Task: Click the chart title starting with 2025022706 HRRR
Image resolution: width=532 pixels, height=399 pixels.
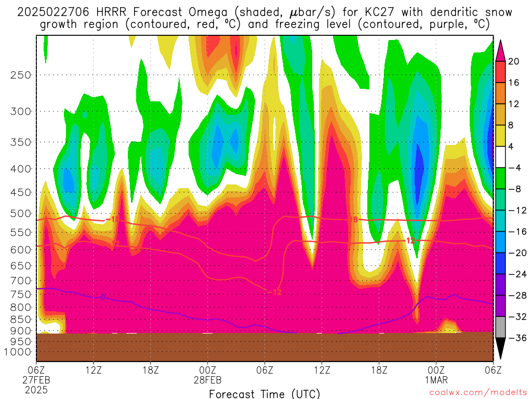Action: point(264,18)
